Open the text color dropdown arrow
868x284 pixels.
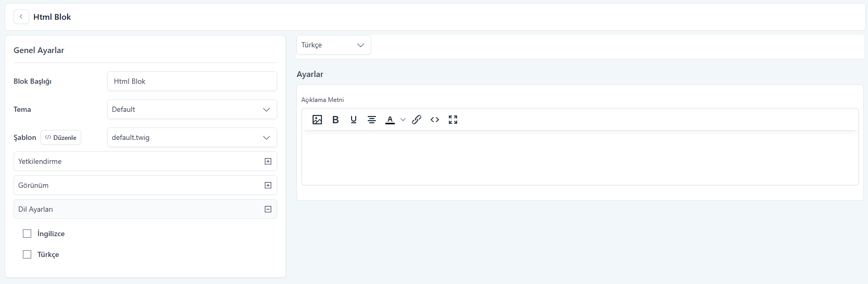point(403,120)
